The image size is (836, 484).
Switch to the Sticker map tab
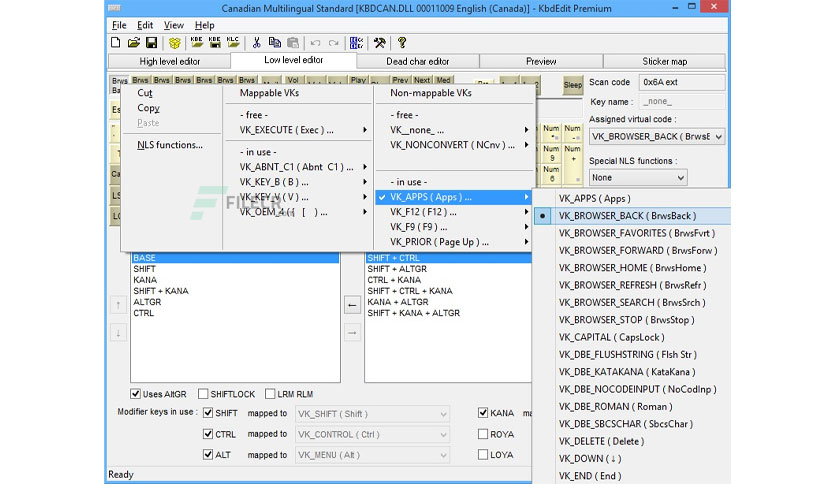click(x=664, y=61)
